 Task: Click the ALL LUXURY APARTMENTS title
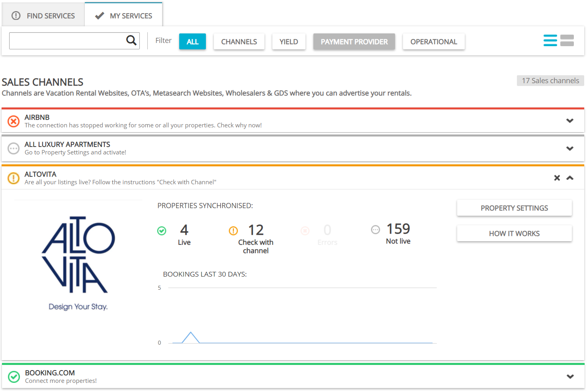pyautogui.click(x=67, y=144)
